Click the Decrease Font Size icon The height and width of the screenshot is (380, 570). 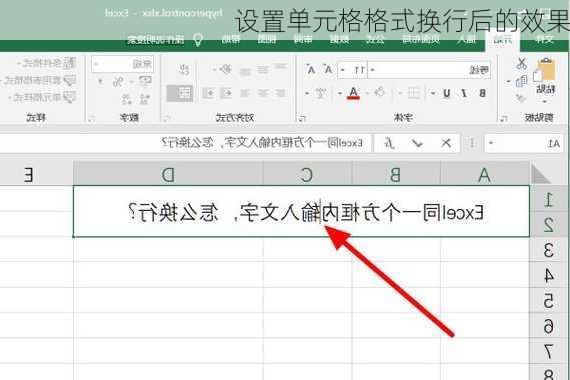tap(311, 69)
